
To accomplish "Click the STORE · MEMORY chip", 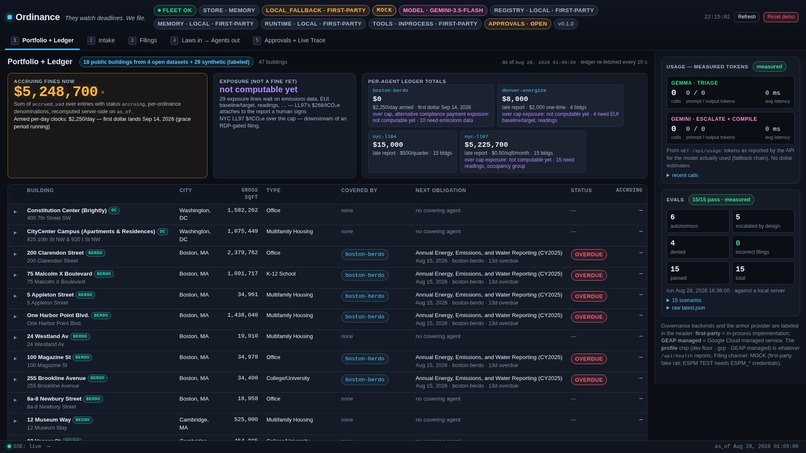I will [x=229, y=10].
